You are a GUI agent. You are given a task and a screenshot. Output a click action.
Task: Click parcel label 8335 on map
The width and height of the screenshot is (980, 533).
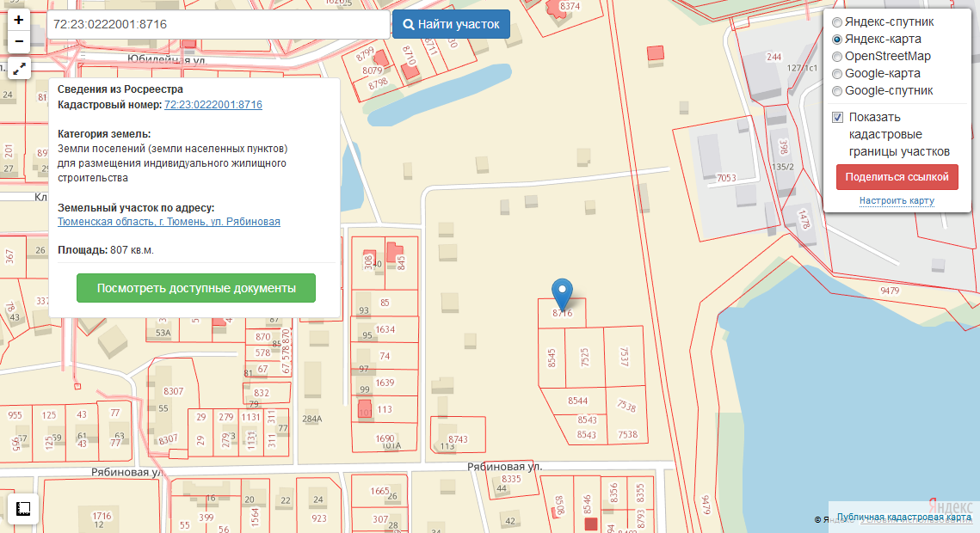[511, 479]
